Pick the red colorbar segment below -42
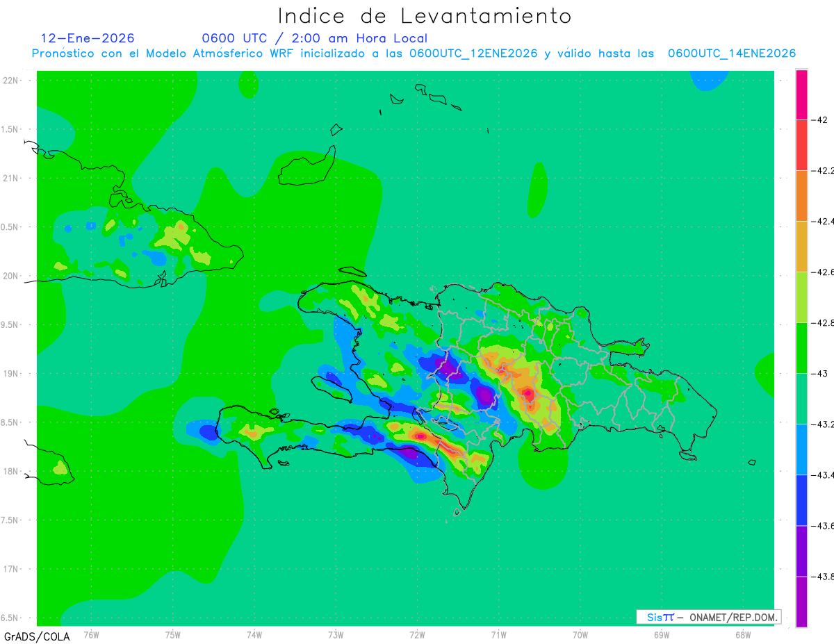834x644 pixels. coord(801,145)
